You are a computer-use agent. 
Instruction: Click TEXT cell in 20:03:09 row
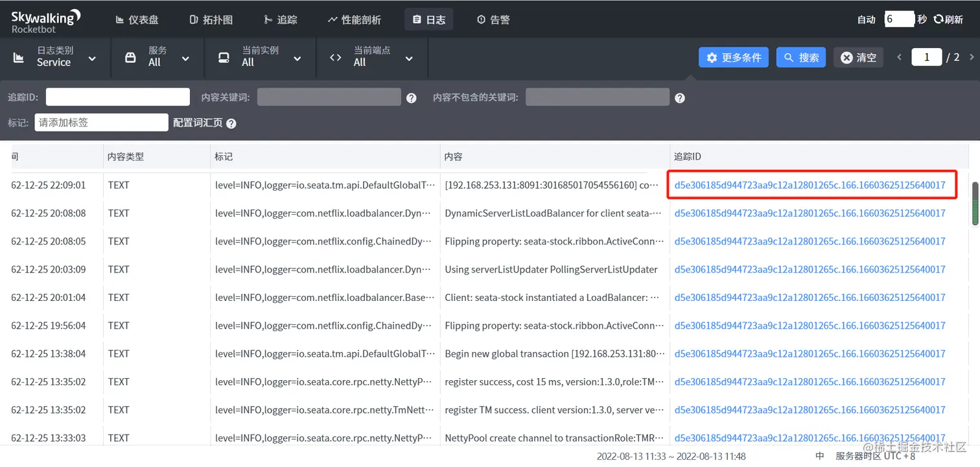pos(119,269)
